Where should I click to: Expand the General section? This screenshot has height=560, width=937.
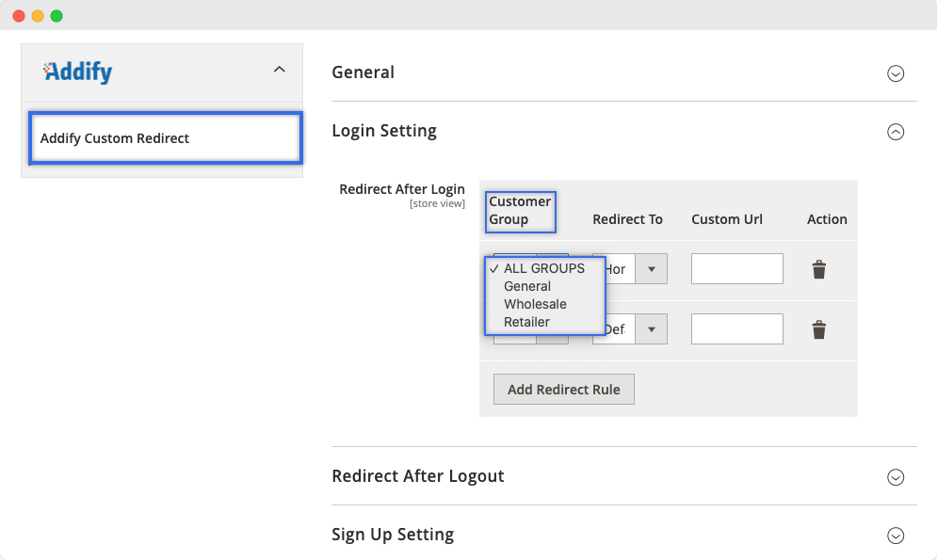(896, 73)
